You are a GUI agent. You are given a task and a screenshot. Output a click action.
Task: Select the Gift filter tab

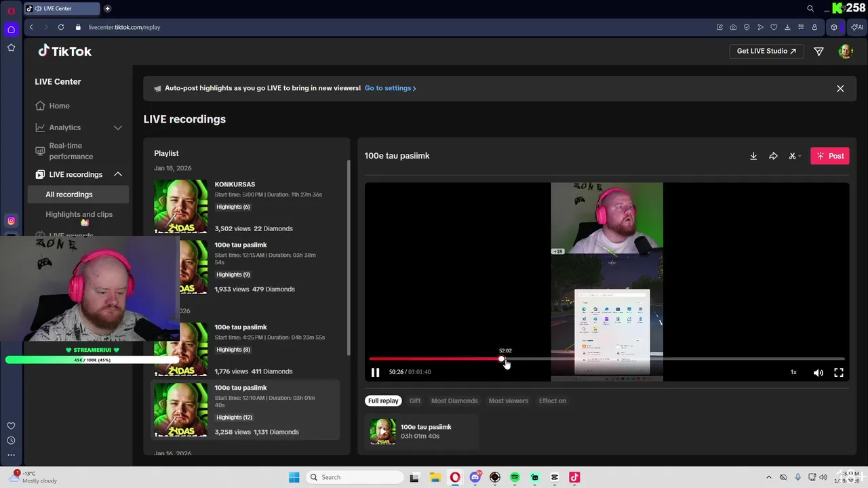click(415, 401)
